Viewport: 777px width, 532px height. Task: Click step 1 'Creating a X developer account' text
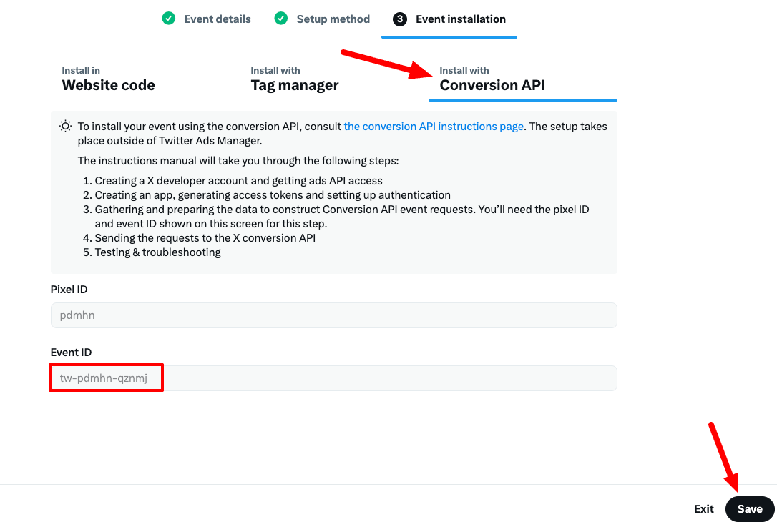pos(239,181)
